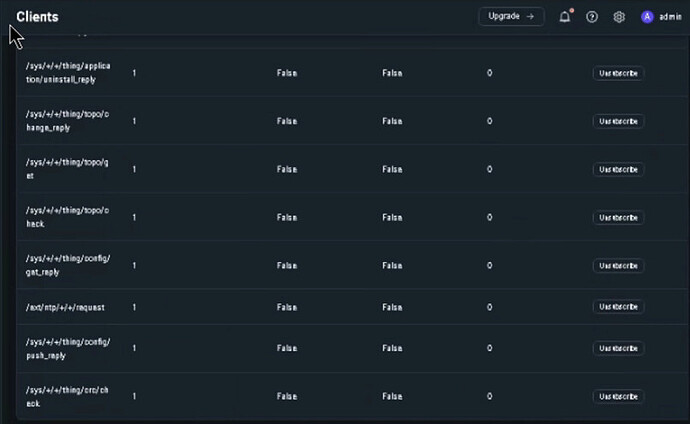Click the help question mark icon
Screen dimensions: 690x424
(x=592, y=17)
